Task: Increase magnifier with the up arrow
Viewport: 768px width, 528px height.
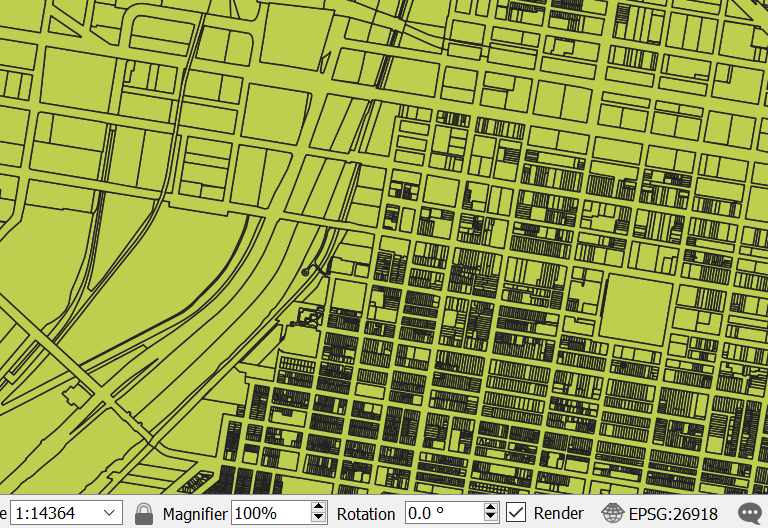Action: point(319,508)
